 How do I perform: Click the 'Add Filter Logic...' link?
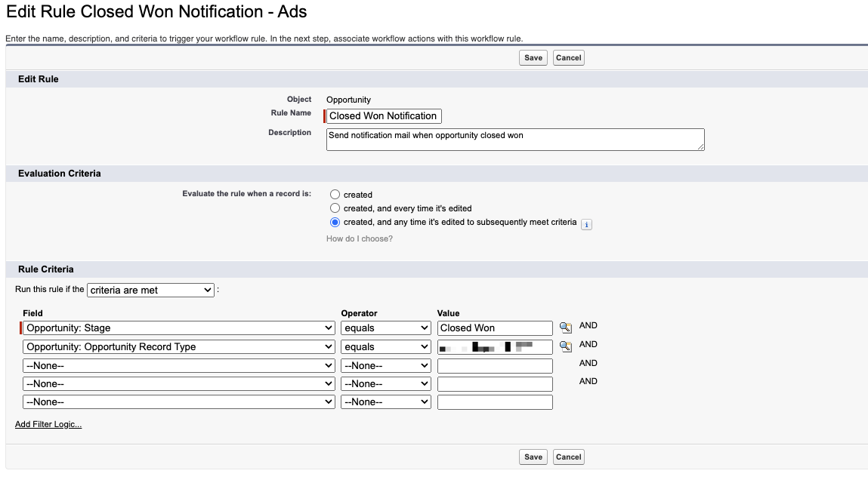[48, 424]
